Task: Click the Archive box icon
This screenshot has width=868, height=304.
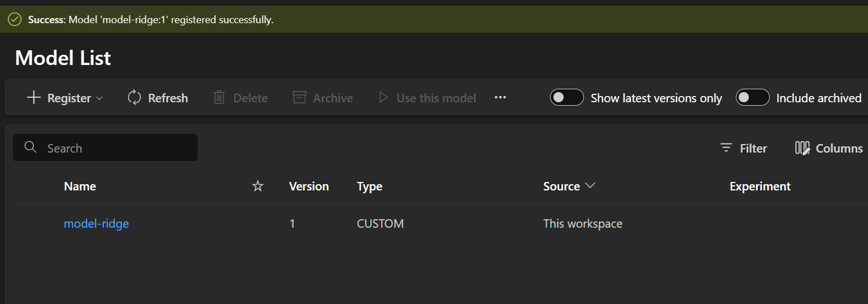Action: [x=299, y=98]
